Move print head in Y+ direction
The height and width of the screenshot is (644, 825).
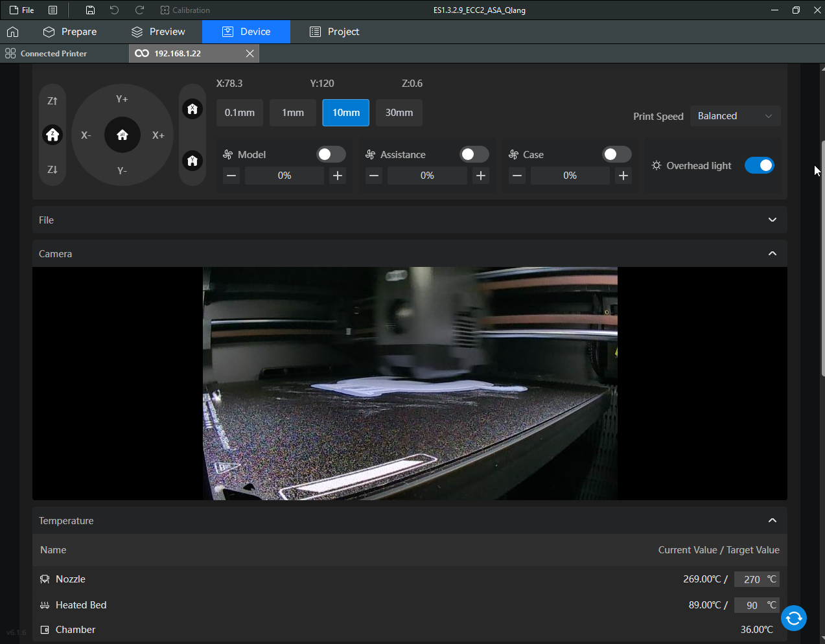point(122,99)
